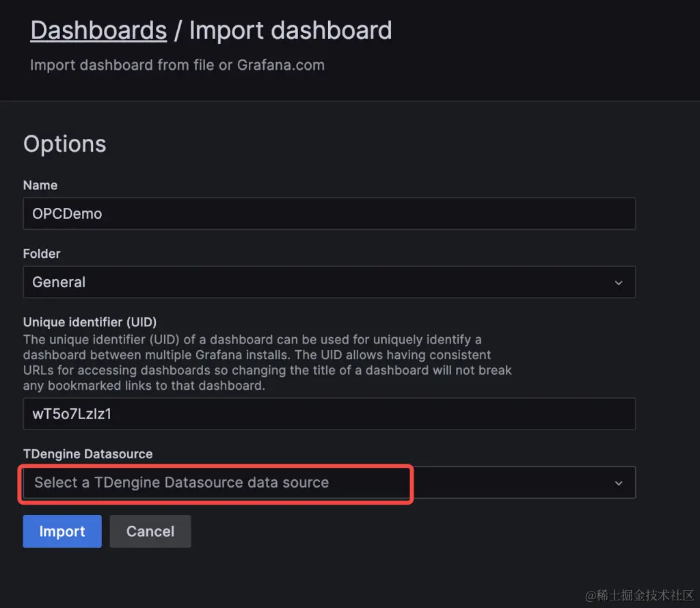Viewport: 700px width, 608px height.
Task: Click the blue Import button
Action: (62, 531)
